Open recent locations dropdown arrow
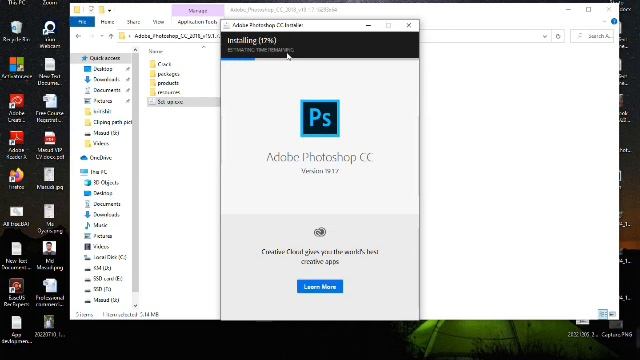This screenshot has width=640, height=360. coord(102,36)
